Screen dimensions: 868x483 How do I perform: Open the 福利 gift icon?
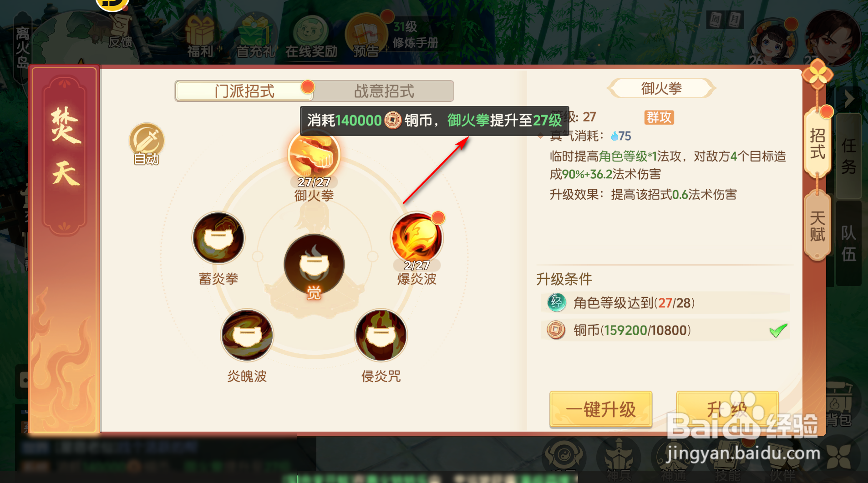tap(200, 36)
